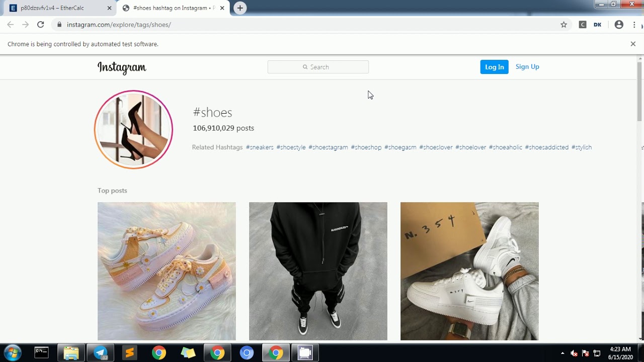
Task: Click the Instagram search field
Action: (318, 67)
